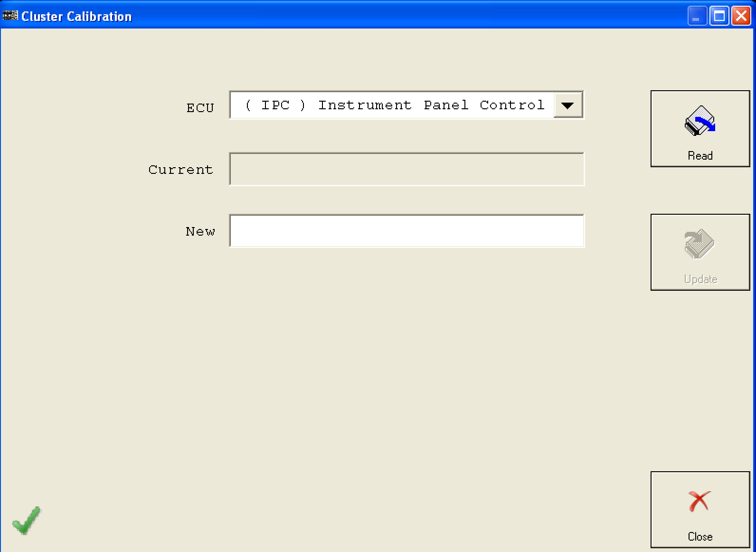
Task: Click the Cluster Calibration title bar icon
Action: click(x=10, y=16)
